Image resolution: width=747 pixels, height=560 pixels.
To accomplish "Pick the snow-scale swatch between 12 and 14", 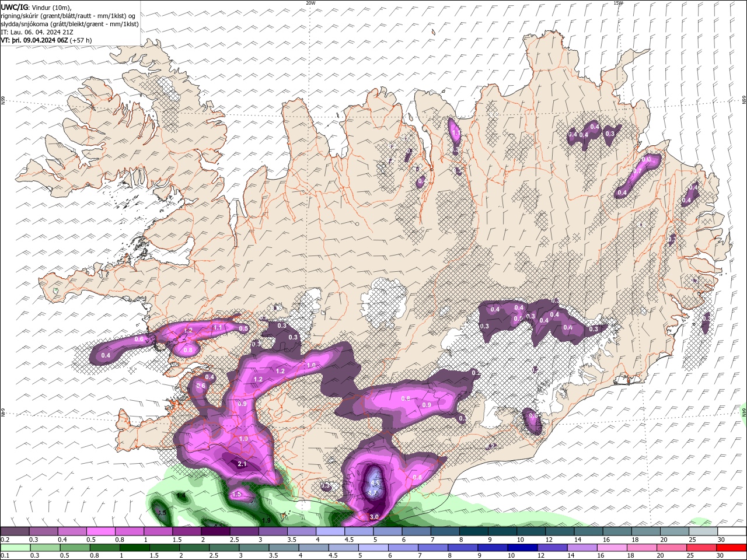I will [560, 531].
